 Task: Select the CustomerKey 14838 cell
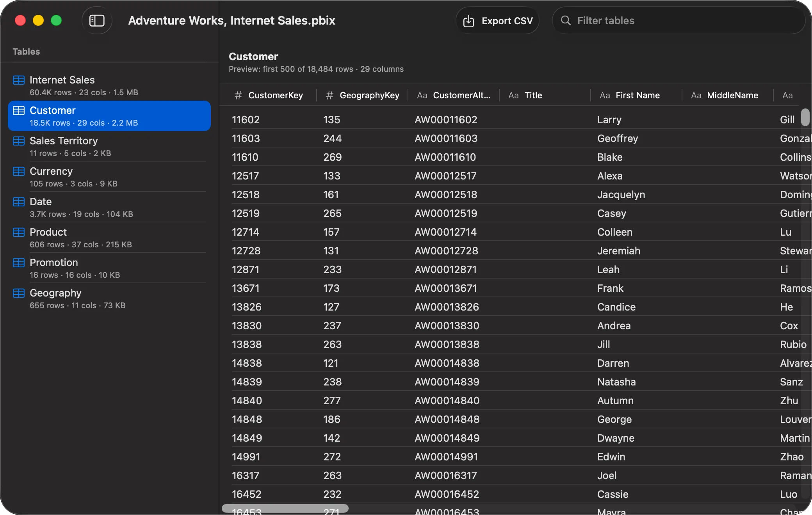point(247,363)
